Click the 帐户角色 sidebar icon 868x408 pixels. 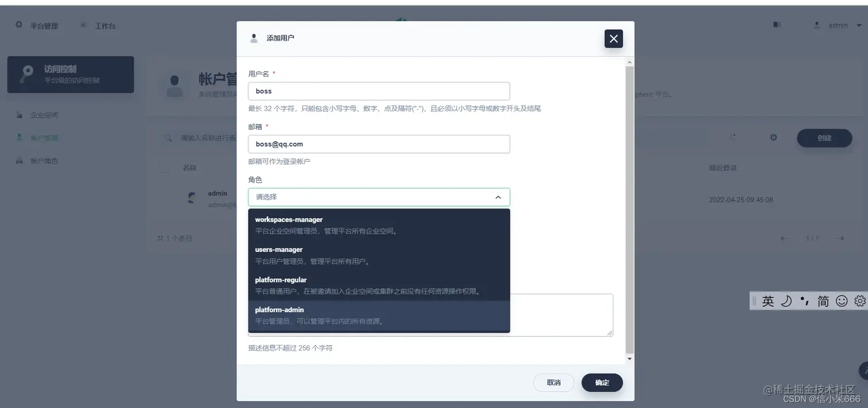20,161
